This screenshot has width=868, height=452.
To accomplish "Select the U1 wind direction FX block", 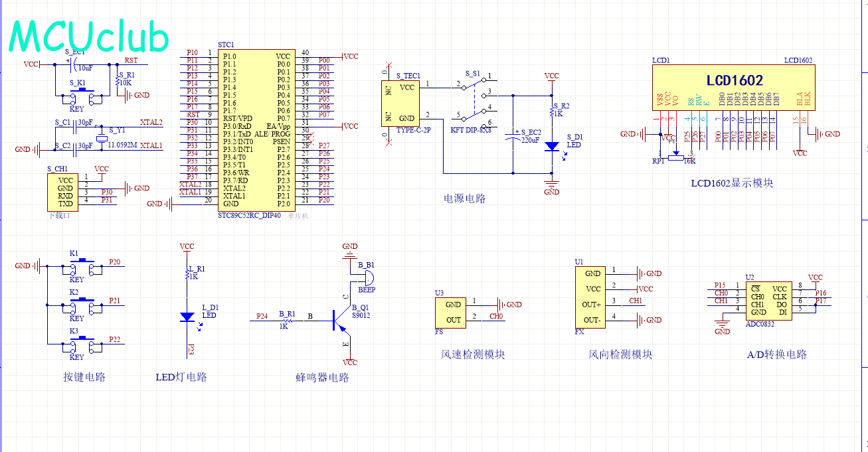I will tap(591, 297).
